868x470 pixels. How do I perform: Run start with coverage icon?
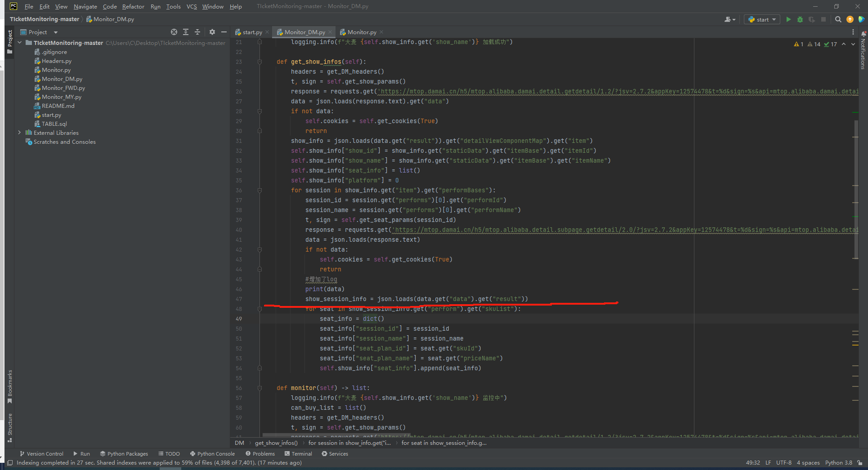(x=812, y=19)
